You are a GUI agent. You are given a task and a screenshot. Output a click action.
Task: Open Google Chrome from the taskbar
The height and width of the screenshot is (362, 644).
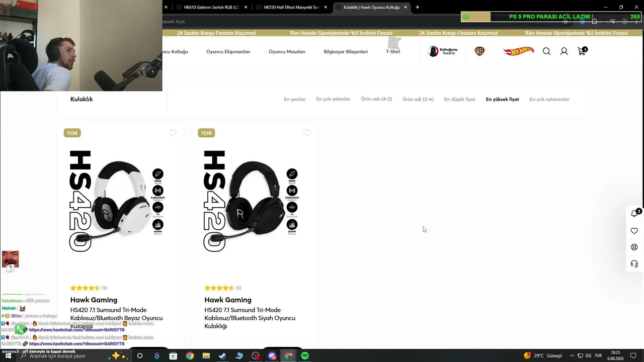coord(190,356)
